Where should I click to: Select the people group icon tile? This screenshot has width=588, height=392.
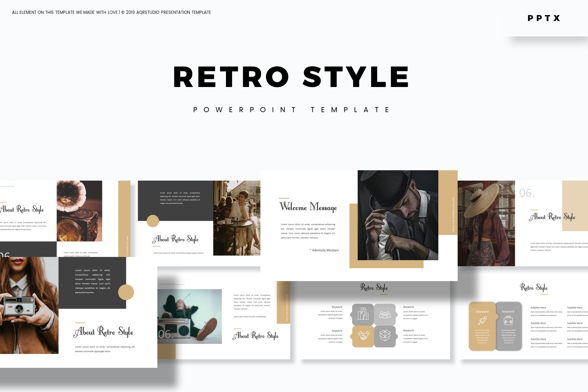click(385, 314)
